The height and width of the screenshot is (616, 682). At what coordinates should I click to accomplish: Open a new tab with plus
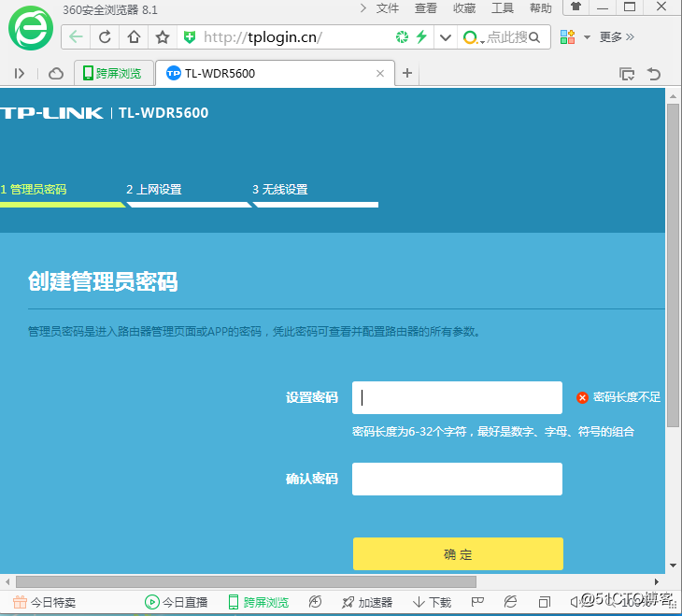tap(407, 73)
